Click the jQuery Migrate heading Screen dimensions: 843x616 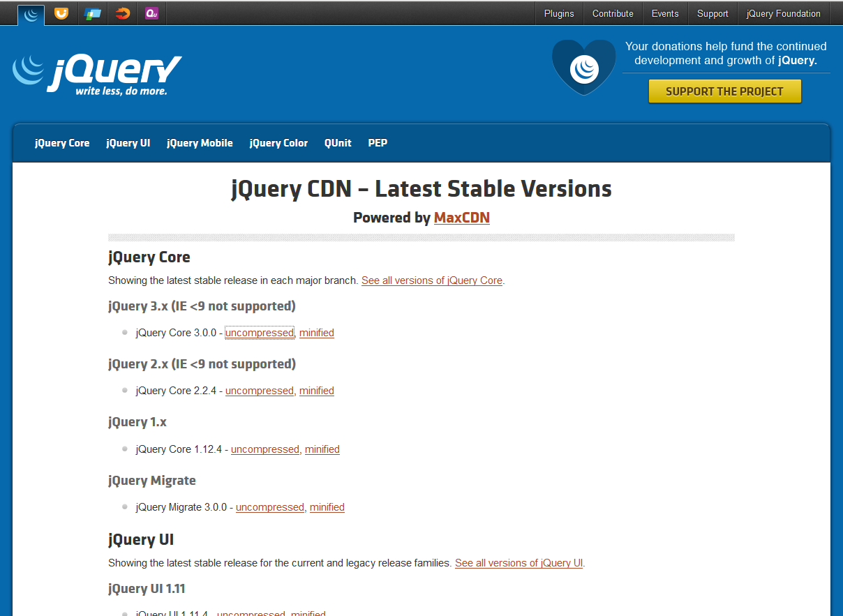[152, 481]
